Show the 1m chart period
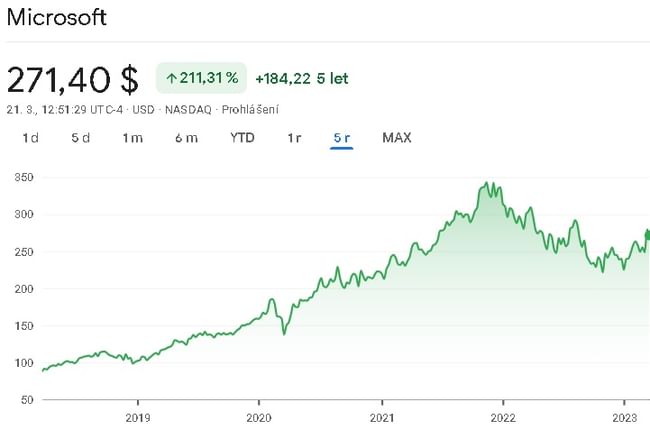650x429 pixels. (132, 138)
